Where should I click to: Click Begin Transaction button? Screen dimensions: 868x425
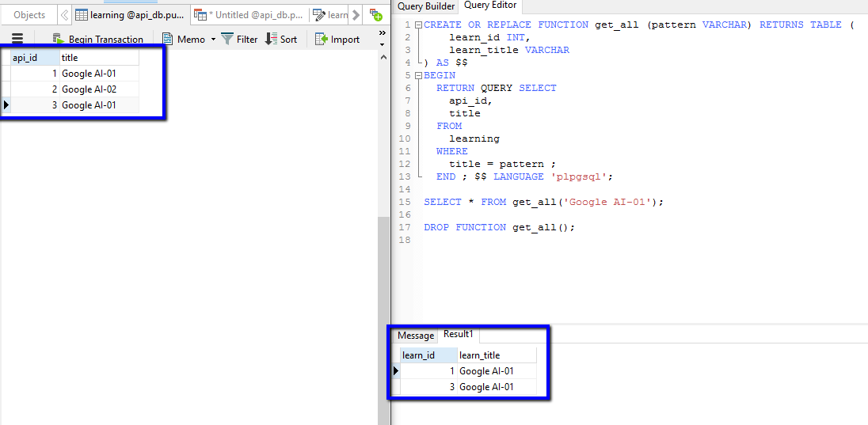point(97,40)
